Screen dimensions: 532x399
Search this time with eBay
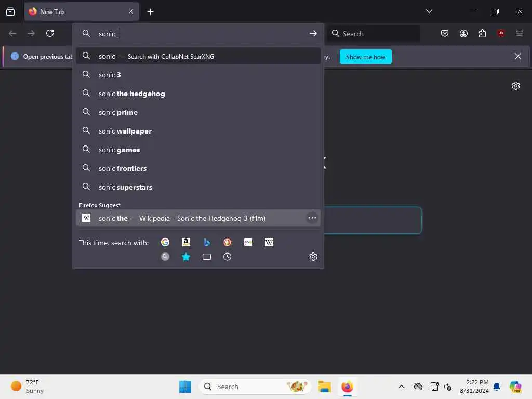248,242
